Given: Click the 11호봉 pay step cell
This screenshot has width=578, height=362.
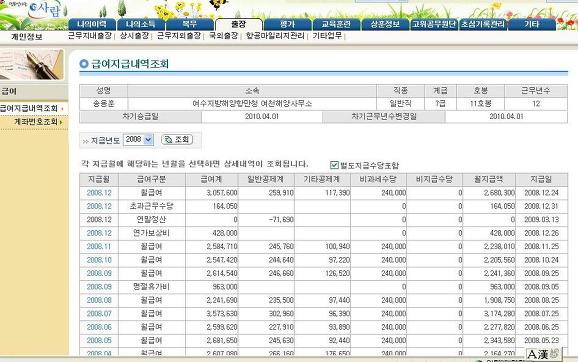Looking at the screenshot, I should (480, 104).
